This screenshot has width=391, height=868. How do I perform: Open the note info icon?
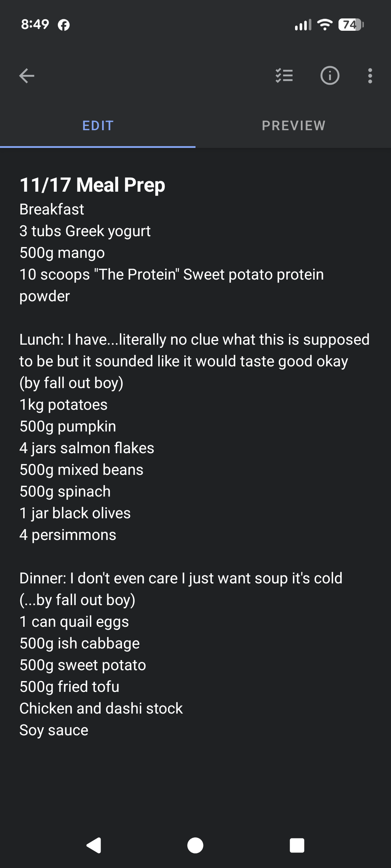(x=330, y=76)
